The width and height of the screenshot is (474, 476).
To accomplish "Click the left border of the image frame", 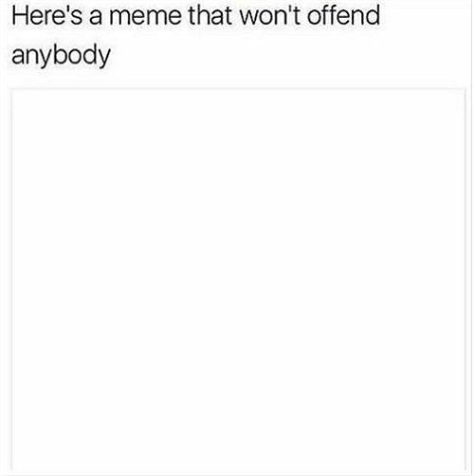I will tap(12, 280).
